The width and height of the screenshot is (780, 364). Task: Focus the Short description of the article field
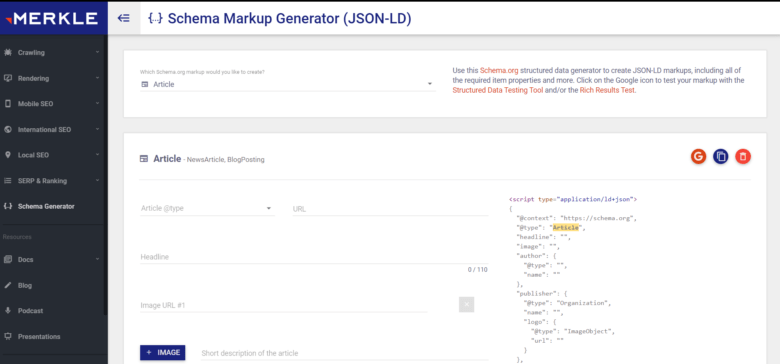pyautogui.click(x=345, y=353)
